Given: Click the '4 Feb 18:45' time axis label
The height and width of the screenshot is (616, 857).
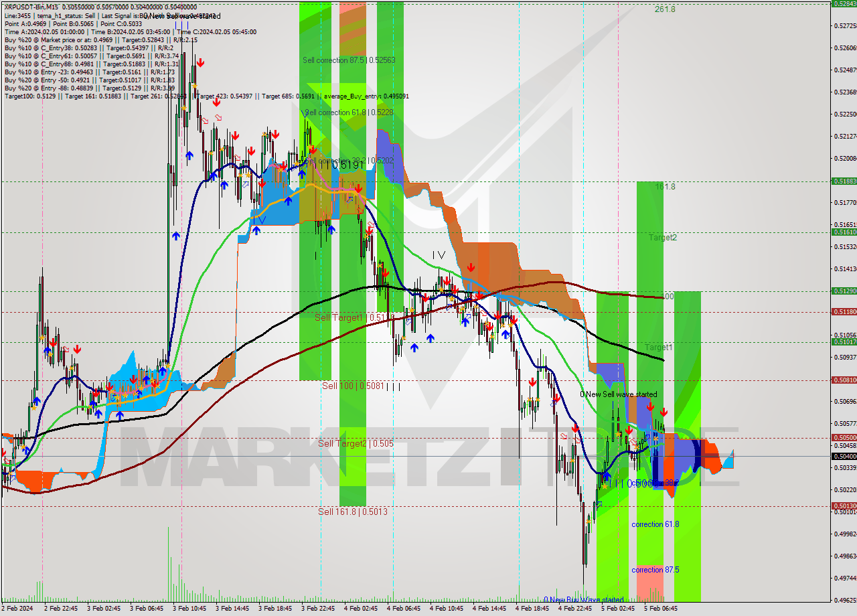Looking at the screenshot, I should point(532,609).
